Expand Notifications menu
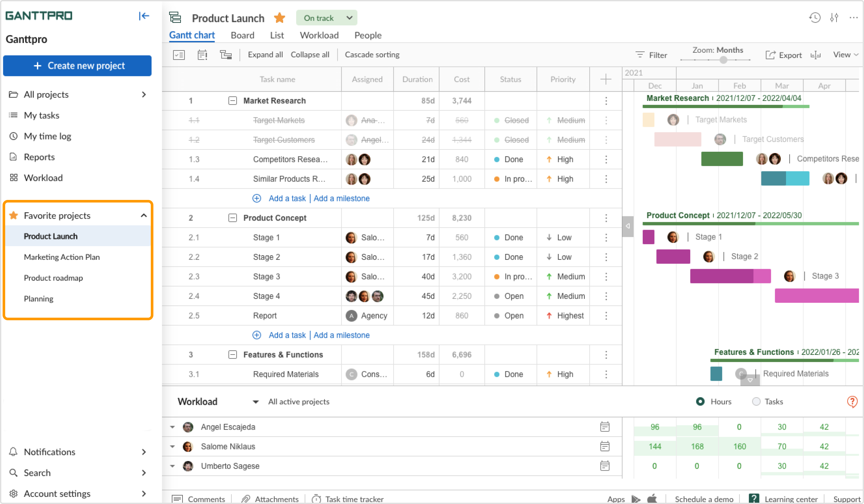The height and width of the screenshot is (504, 864). [x=144, y=452]
